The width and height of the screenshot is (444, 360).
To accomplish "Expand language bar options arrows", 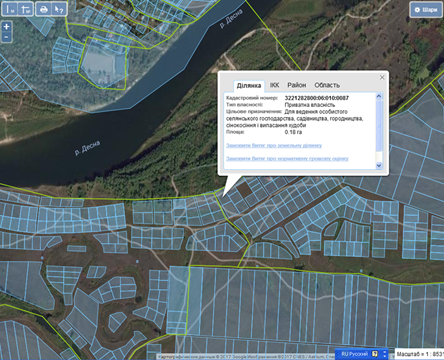I will (384, 354).
